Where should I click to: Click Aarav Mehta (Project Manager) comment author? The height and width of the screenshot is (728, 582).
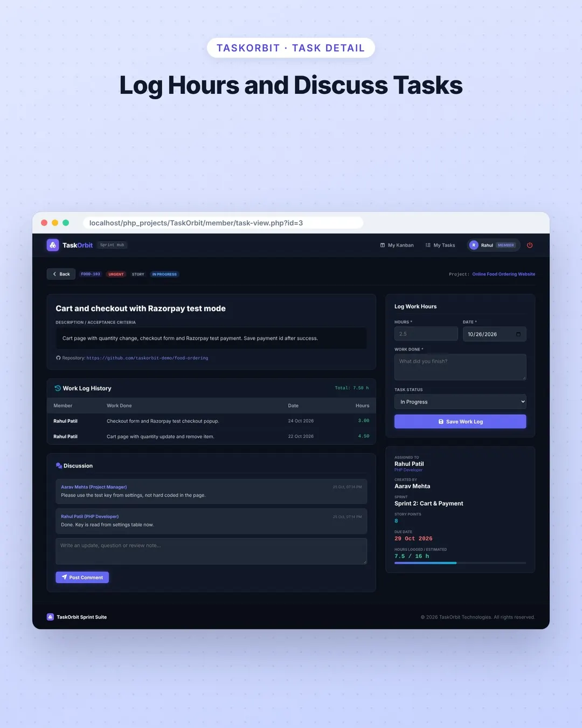click(94, 487)
